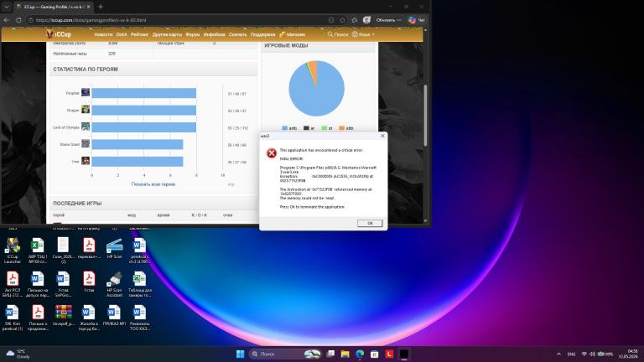Open the ilovepdf archive on the desktop
The height and width of the screenshot is (362, 644).
click(63, 315)
